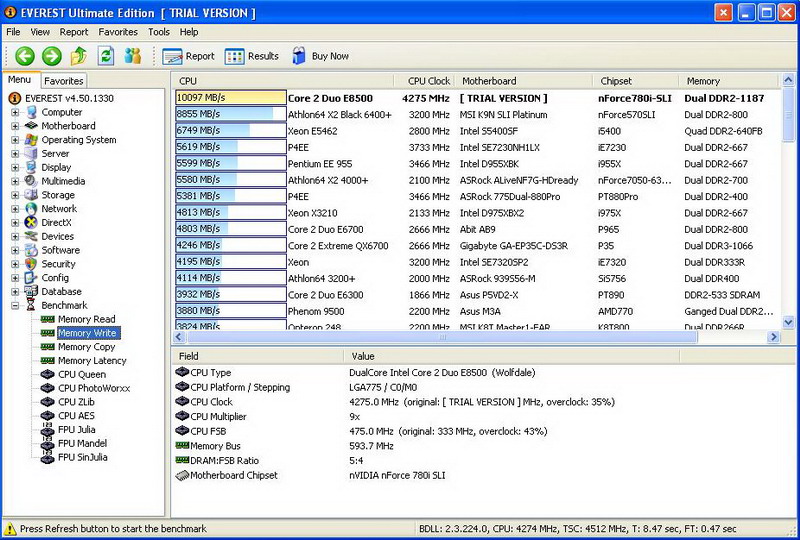Open the File menu
Screen dimensions: 800x540
pyautogui.click(x=13, y=32)
